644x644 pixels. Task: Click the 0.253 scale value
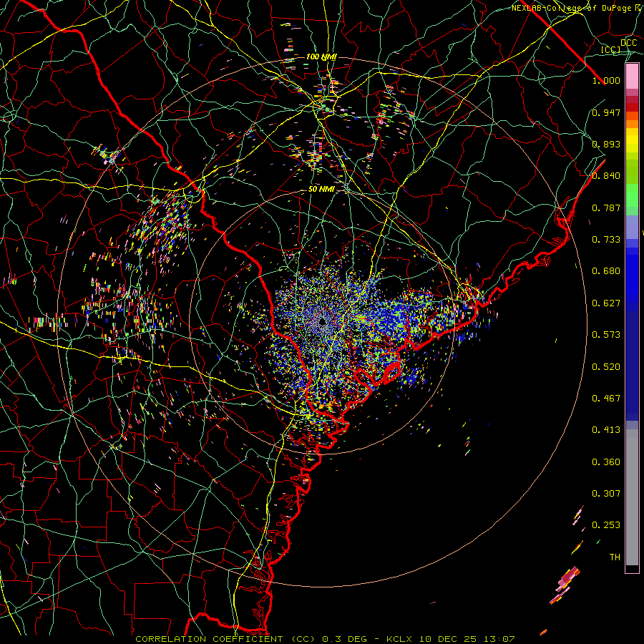(x=606, y=525)
